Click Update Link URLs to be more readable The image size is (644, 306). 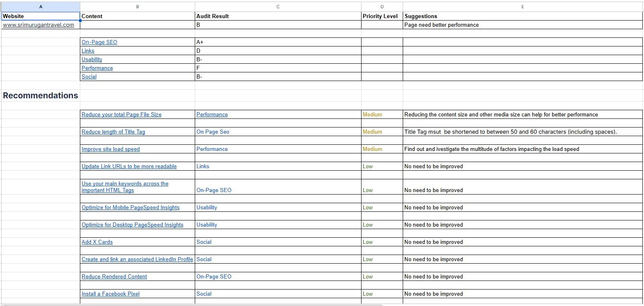(x=129, y=166)
